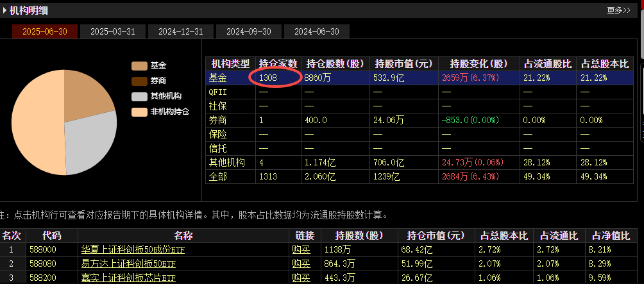Collapse the 机构明细 section header triangle
644x284 pixels.
[x=4, y=10]
